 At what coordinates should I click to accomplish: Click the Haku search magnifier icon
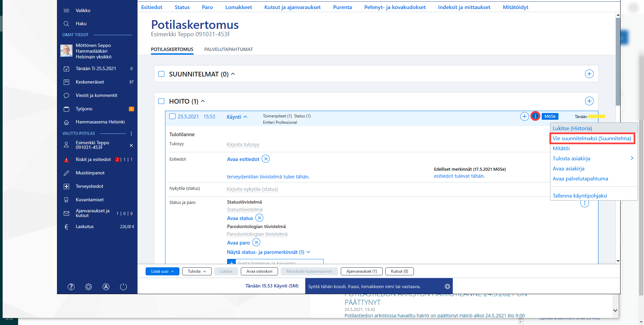pos(66,23)
